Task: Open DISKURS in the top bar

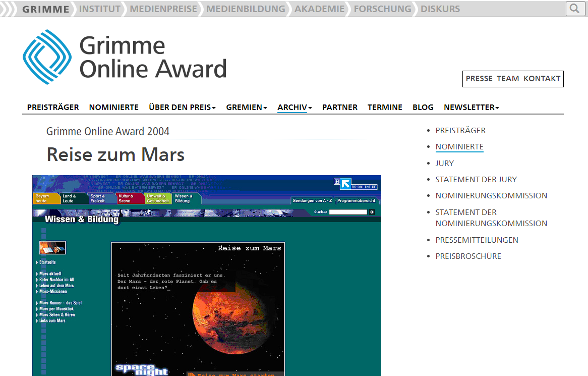Action: [x=440, y=9]
